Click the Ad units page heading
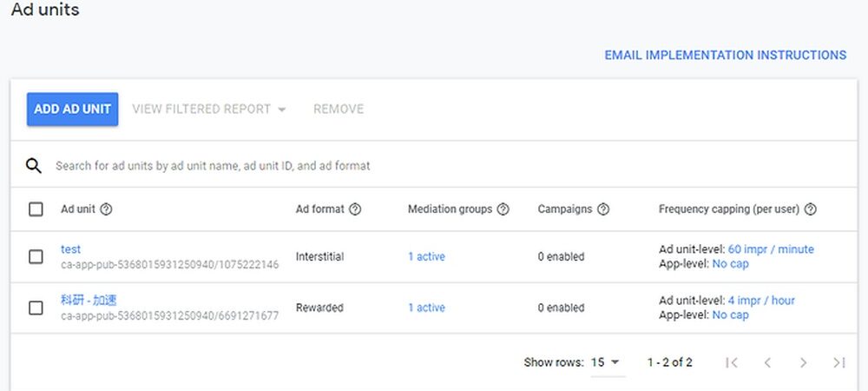The height and width of the screenshot is (391, 868). (x=45, y=10)
